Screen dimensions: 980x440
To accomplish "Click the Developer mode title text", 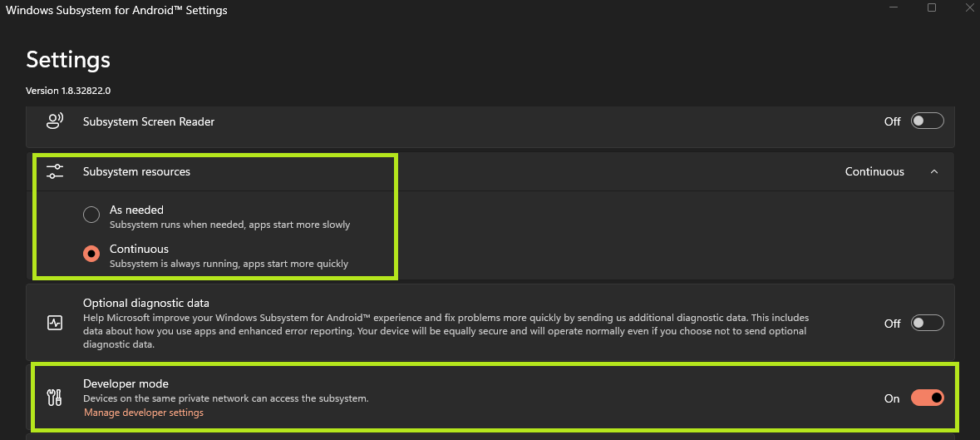I will pyautogui.click(x=126, y=383).
